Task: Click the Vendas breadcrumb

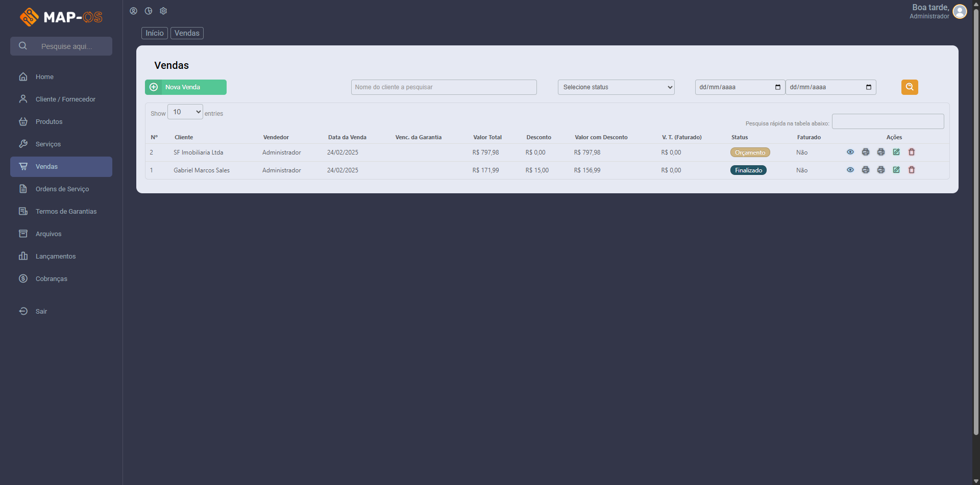Action: point(187,33)
